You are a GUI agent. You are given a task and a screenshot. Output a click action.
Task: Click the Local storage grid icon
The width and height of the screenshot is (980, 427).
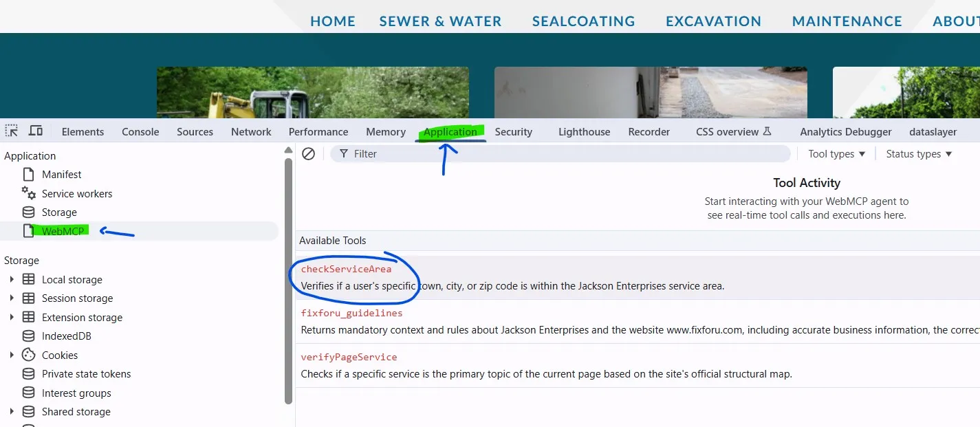tap(29, 279)
